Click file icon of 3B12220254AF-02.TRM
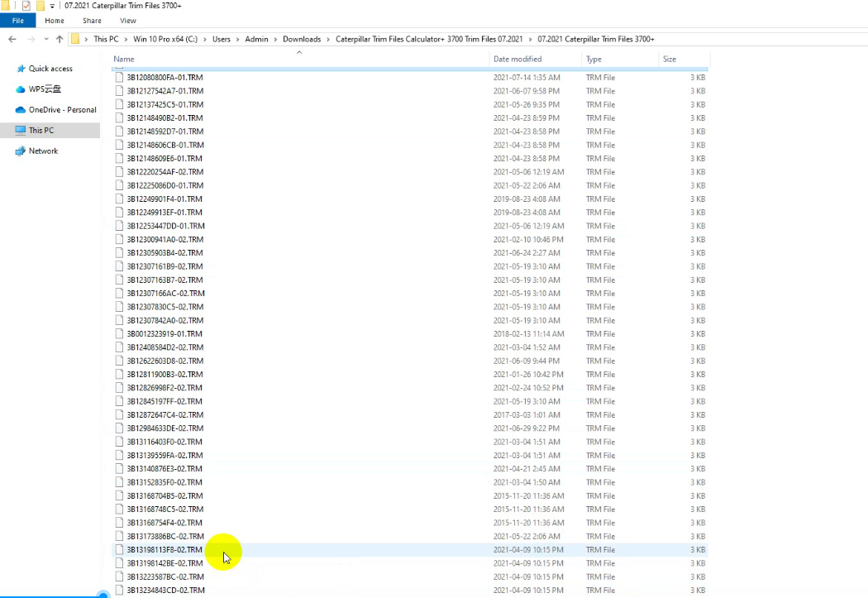 click(119, 172)
